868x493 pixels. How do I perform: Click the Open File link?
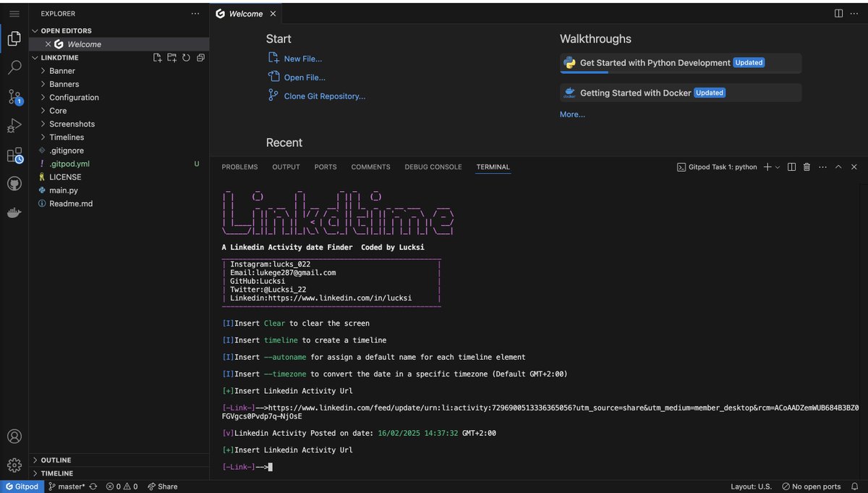(305, 77)
